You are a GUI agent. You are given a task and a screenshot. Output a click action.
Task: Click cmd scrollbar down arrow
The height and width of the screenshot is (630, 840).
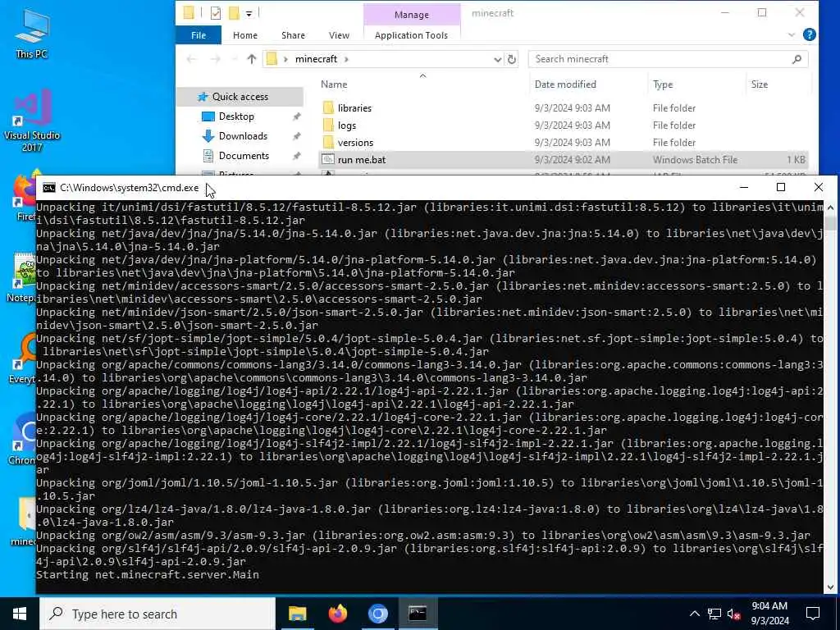pos(830,587)
